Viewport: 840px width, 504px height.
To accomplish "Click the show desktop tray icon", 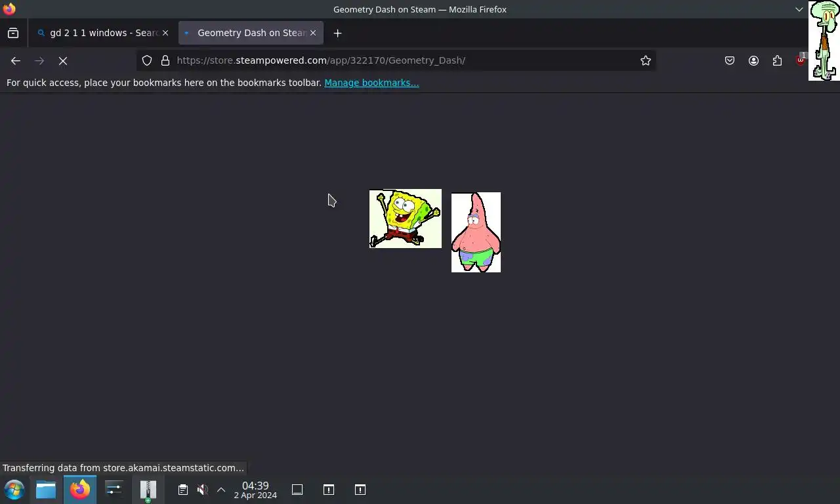I will [297, 490].
